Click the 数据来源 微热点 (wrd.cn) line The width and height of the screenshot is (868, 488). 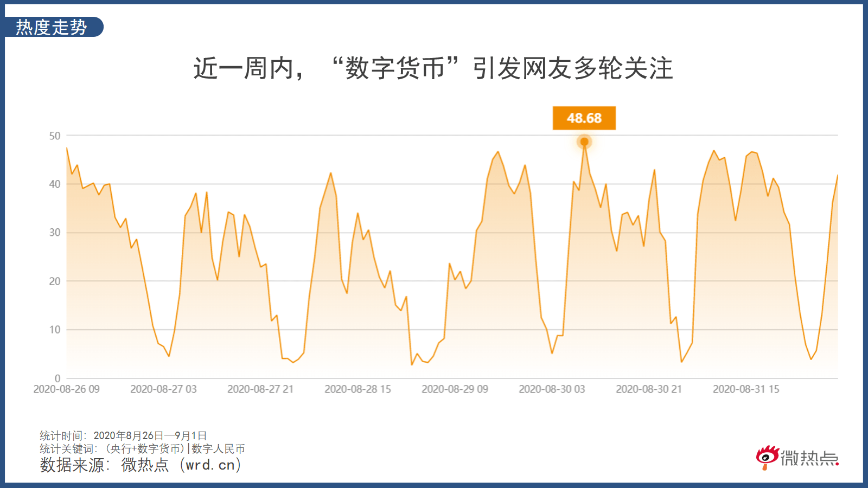pos(141,465)
